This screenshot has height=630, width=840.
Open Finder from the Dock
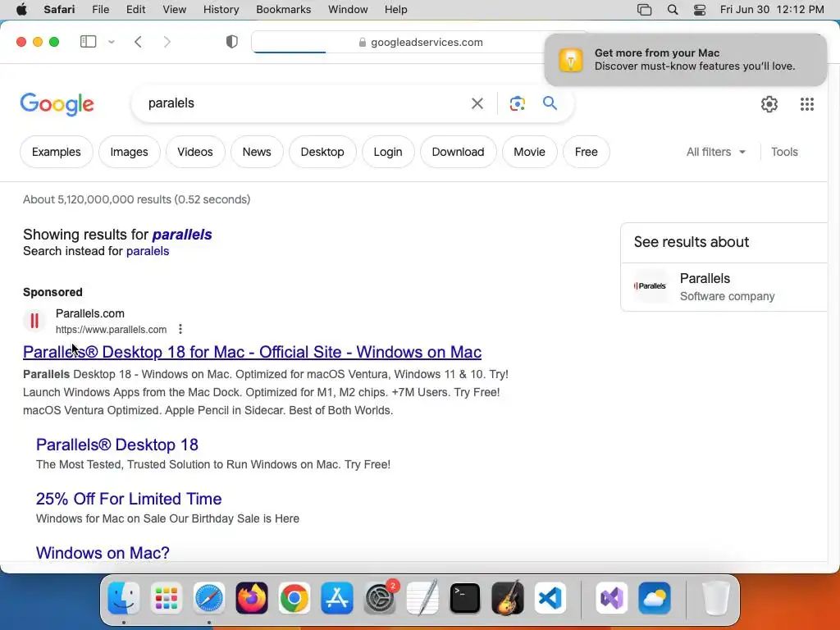[124, 598]
